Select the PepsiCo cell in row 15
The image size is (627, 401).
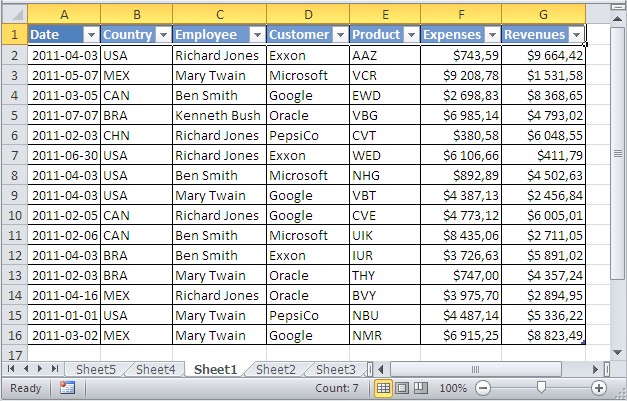click(x=308, y=315)
